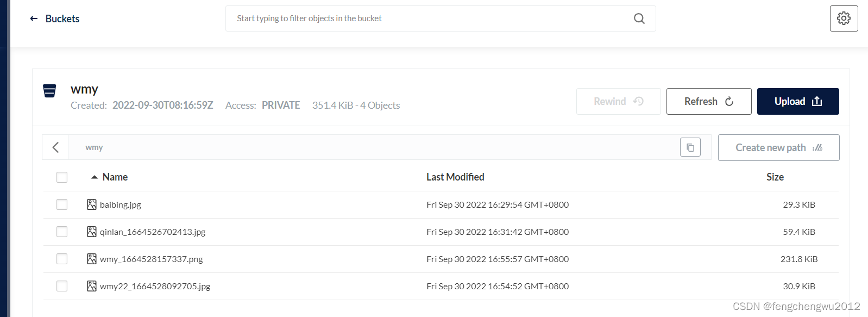868x317 pixels.
Task: Click the copy path icon
Action: coord(690,147)
